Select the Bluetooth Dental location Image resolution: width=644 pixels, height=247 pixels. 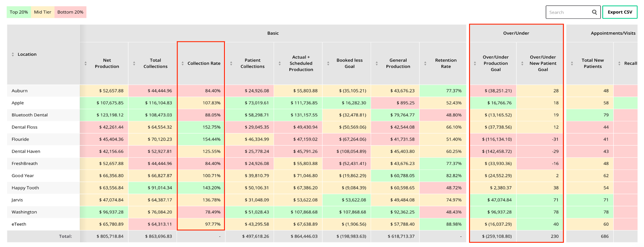[x=43, y=115]
